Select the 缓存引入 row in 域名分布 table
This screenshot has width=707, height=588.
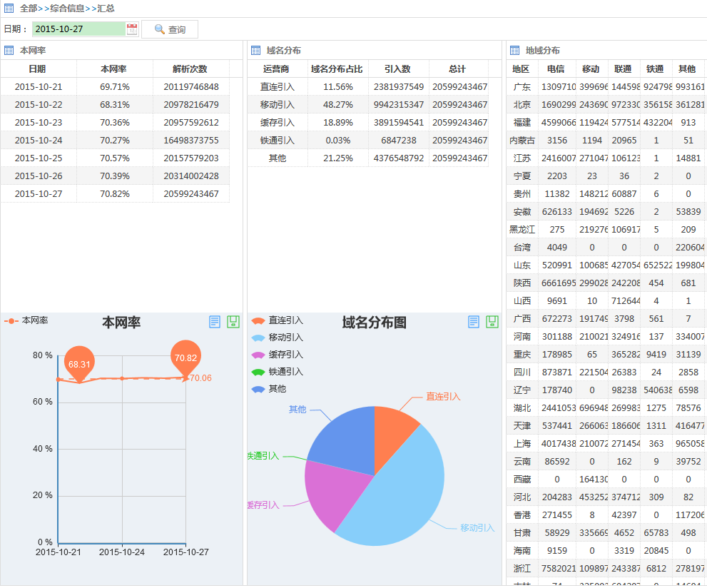click(368, 123)
